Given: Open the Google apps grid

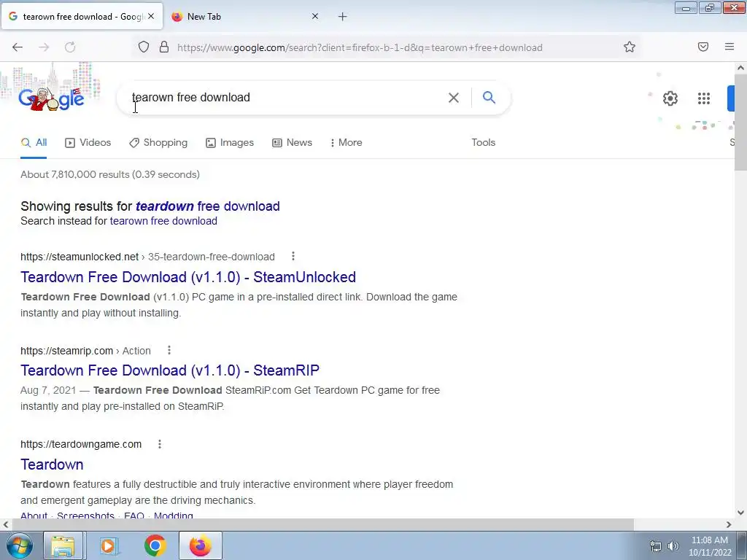Looking at the screenshot, I should pos(704,98).
